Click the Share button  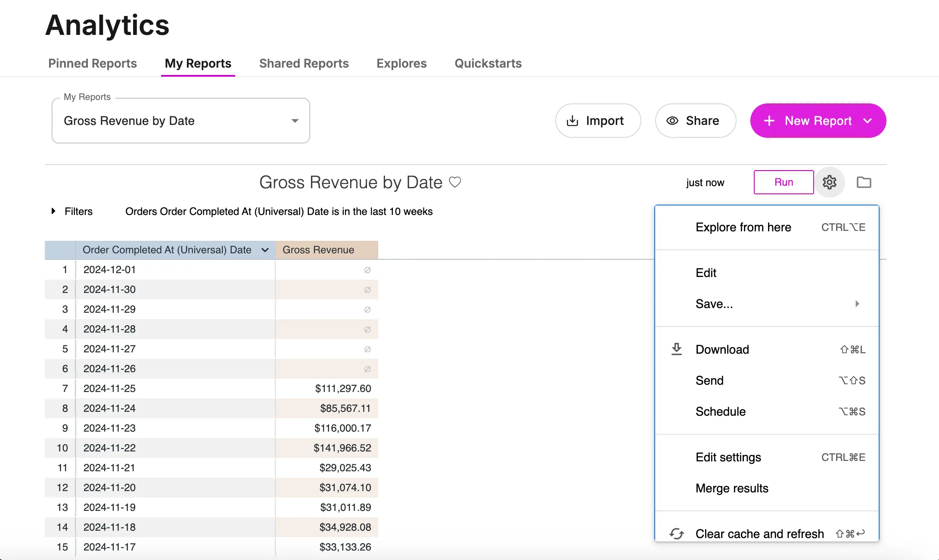click(695, 121)
